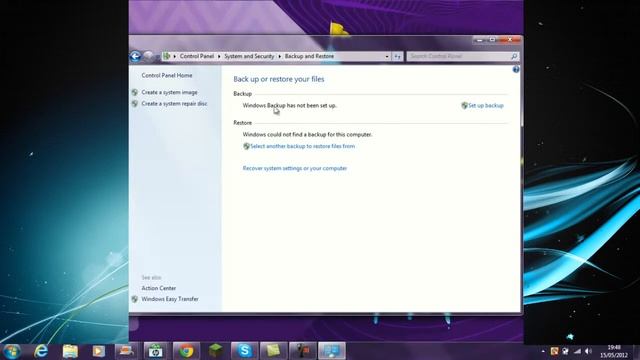Image resolution: width=640 pixels, height=360 pixels.
Task: Expand arrow after System and Security breadcrumb
Action: (280, 56)
